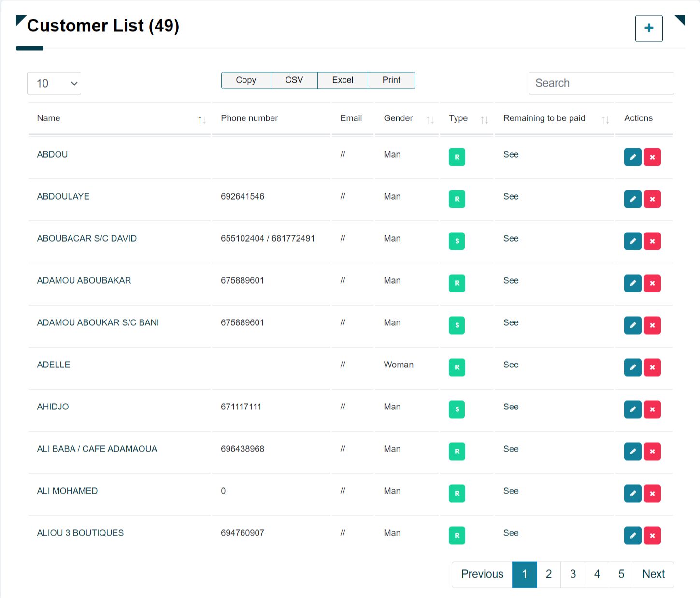Click S type badge for AHIDJO
The width and height of the screenshot is (700, 598).
tap(457, 409)
